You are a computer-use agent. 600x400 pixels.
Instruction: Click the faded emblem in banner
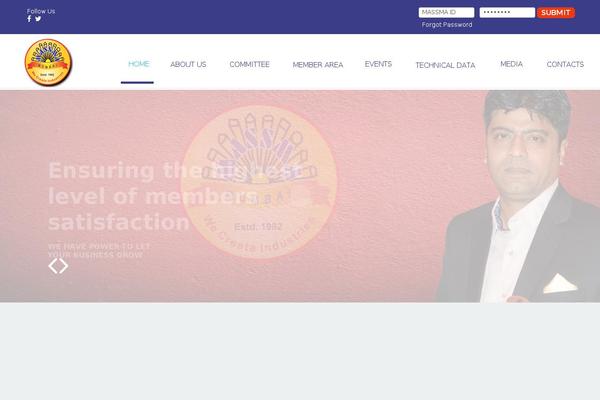pos(259,182)
